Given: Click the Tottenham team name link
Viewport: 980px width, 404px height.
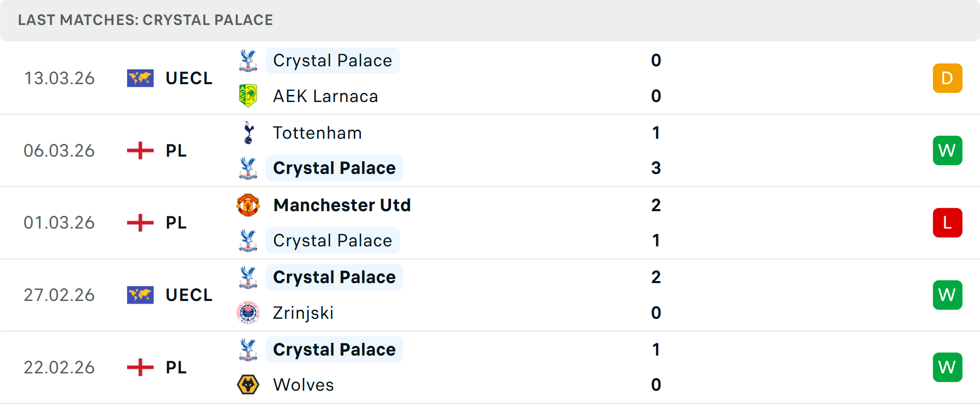Looking at the screenshot, I should (317, 133).
